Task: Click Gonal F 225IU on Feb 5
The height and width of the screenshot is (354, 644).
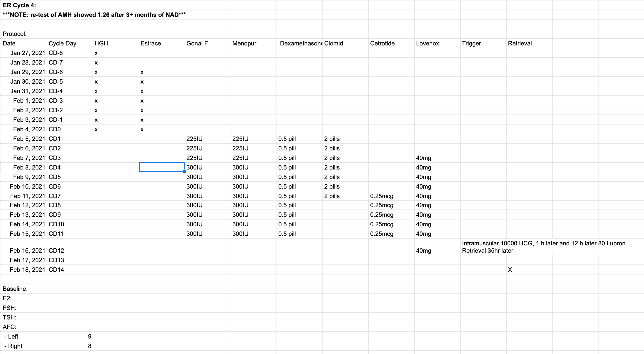Action: point(194,139)
